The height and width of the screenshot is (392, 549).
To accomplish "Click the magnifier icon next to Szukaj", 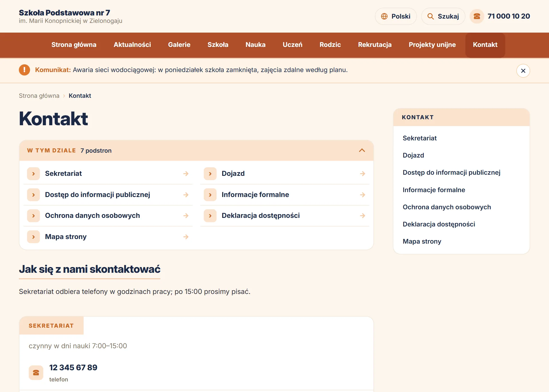I will pos(430,16).
